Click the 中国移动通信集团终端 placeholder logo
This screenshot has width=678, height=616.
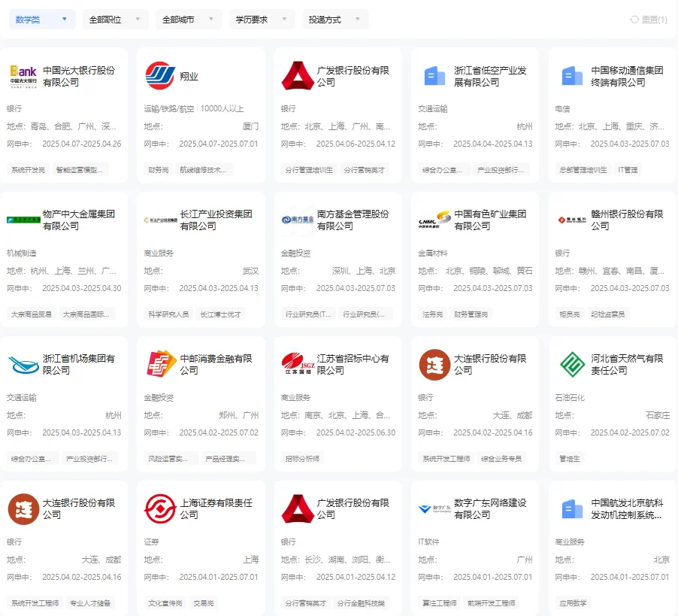[x=571, y=76]
